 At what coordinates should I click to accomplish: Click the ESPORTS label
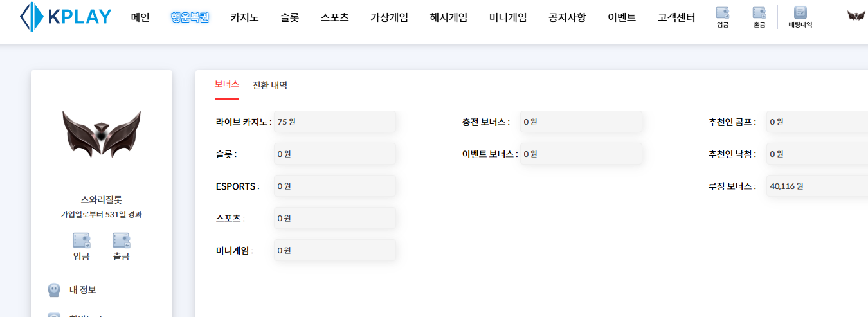pos(238,186)
